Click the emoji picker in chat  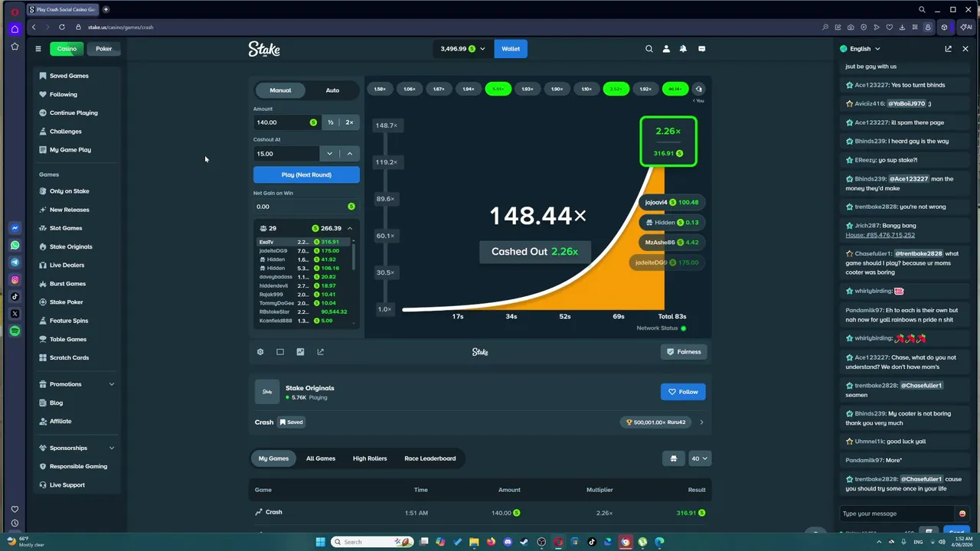click(x=962, y=514)
